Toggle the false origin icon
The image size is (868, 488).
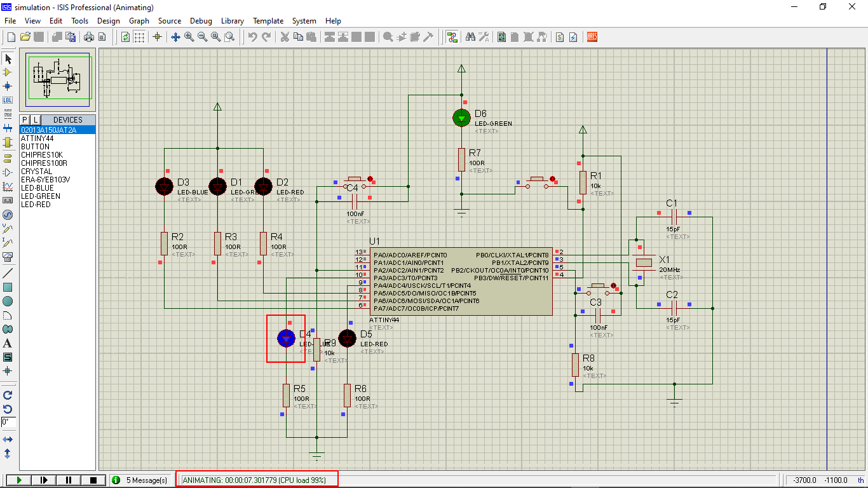[x=158, y=37]
